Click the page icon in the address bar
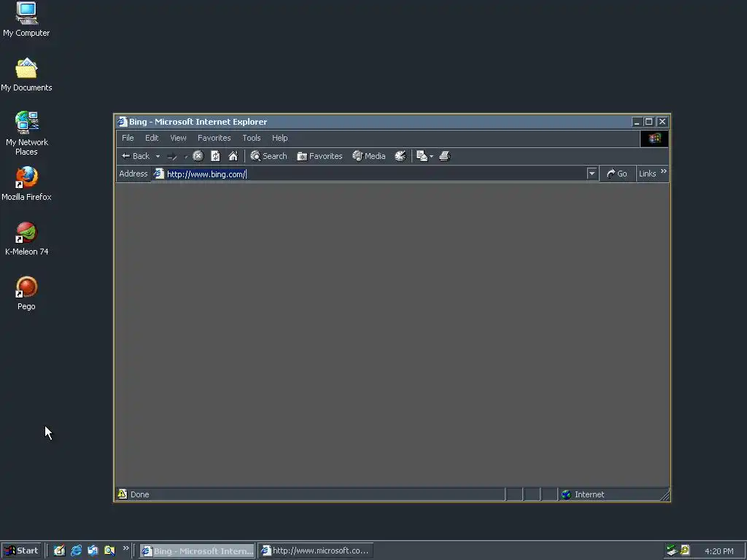The image size is (747, 560). point(158,174)
